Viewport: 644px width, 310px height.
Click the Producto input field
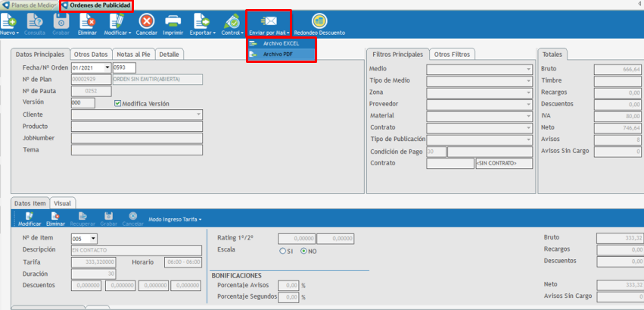pos(136,127)
